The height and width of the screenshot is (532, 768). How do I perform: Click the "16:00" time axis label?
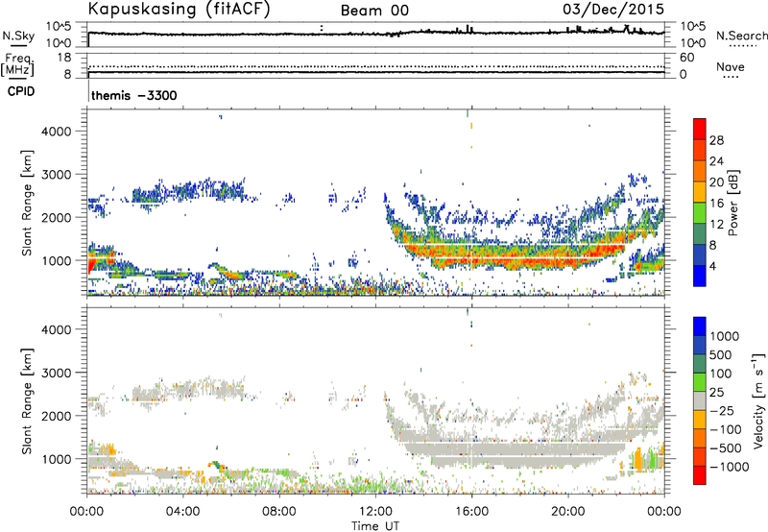pyautogui.click(x=471, y=512)
